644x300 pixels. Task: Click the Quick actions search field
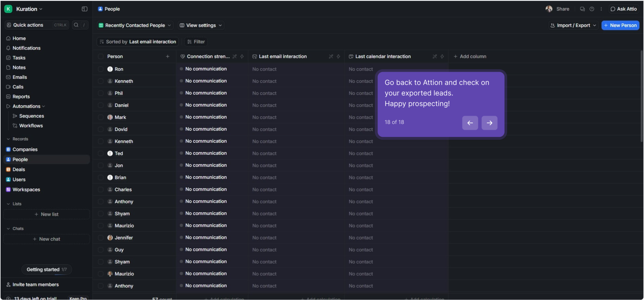(x=37, y=25)
